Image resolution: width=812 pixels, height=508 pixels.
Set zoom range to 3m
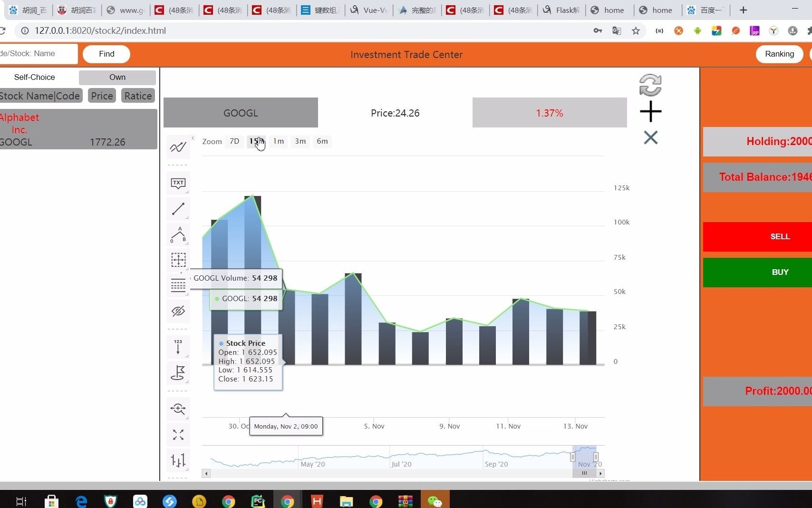pos(300,141)
